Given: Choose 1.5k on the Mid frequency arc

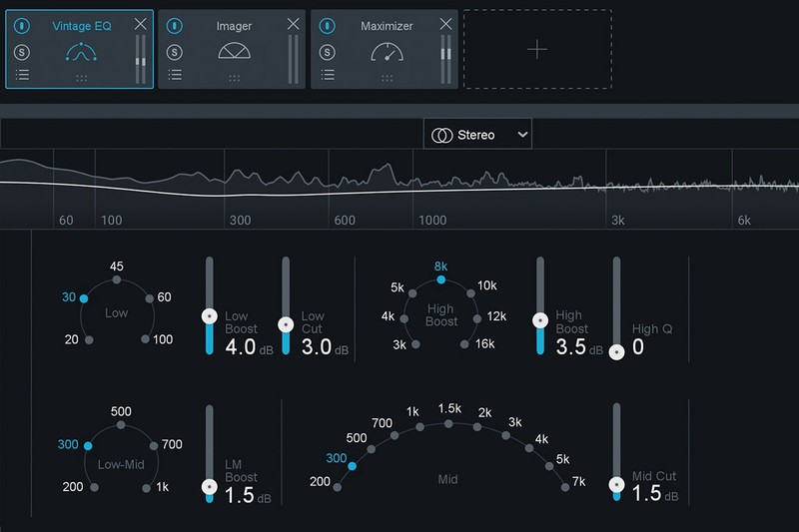Looking at the screenshot, I should pyautogui.click(x=448, y=423).
